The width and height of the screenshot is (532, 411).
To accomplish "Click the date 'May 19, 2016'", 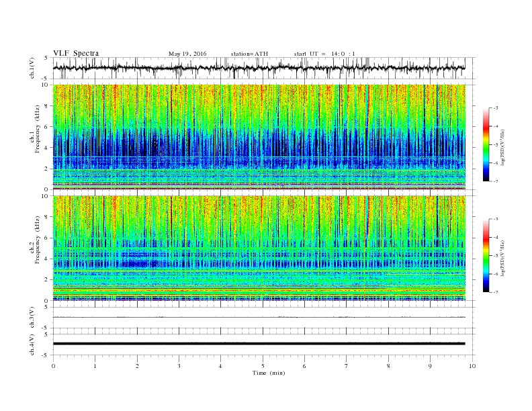I will tap(187, 54).
